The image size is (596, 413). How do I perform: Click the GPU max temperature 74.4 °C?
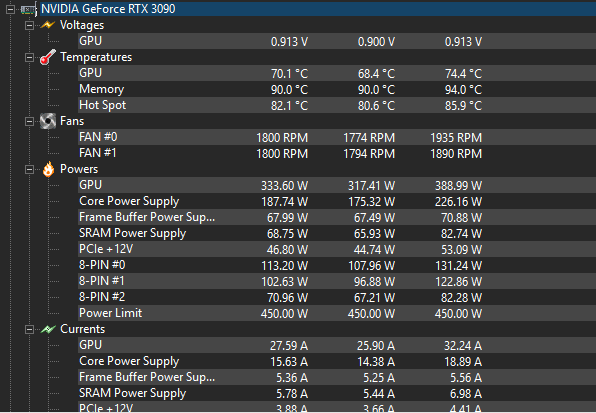463,74
